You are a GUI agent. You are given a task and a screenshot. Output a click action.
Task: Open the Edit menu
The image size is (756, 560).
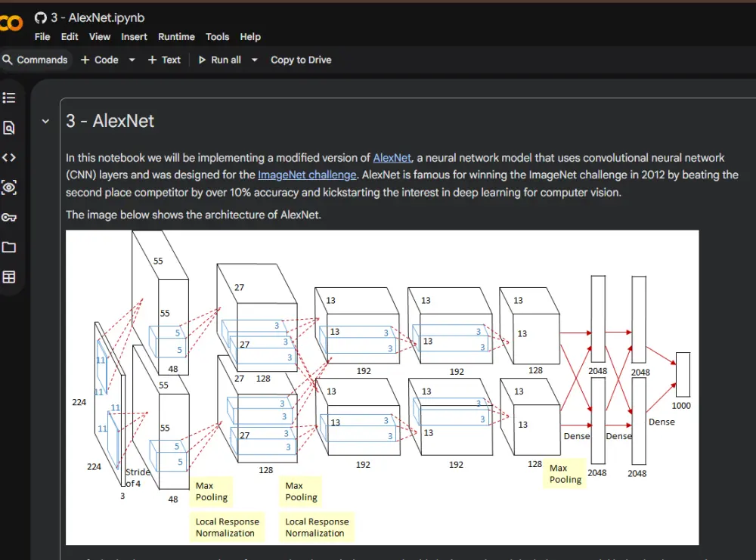(x=70, y=36)
